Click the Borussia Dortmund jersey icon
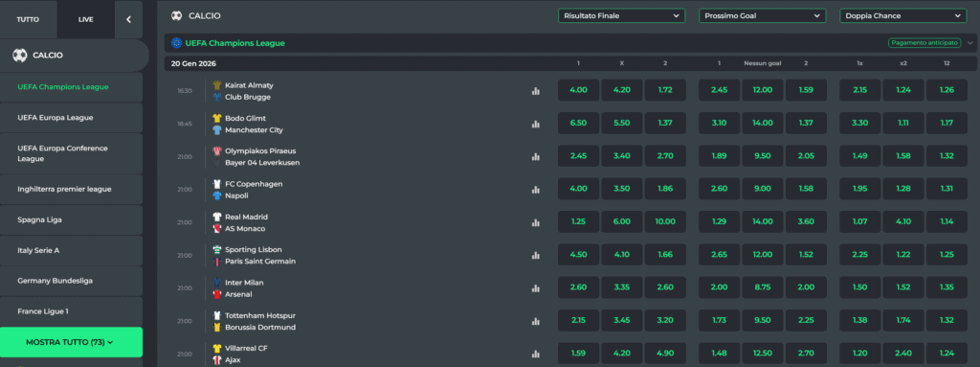The width and height of the screenshot is (980, 367). coord(217,327)
